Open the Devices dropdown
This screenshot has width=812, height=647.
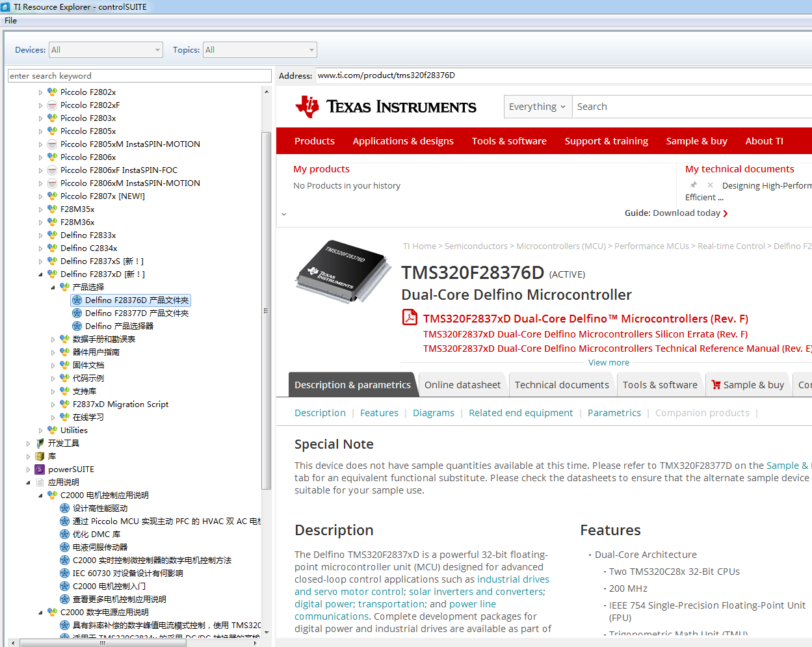click(x=105, y=50)
